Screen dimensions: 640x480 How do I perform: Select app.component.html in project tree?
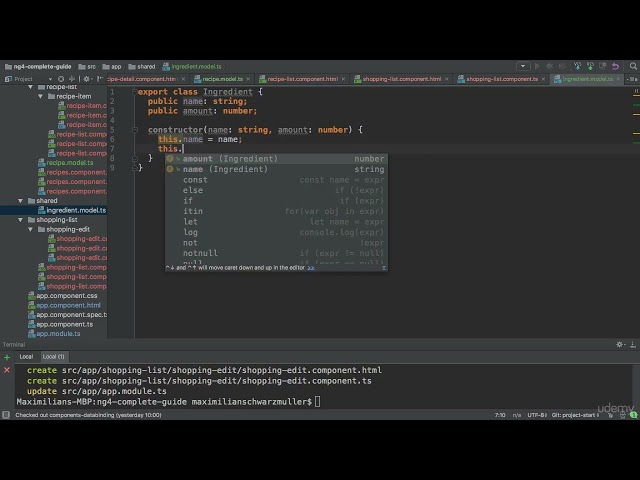click(x=64, y=305)
